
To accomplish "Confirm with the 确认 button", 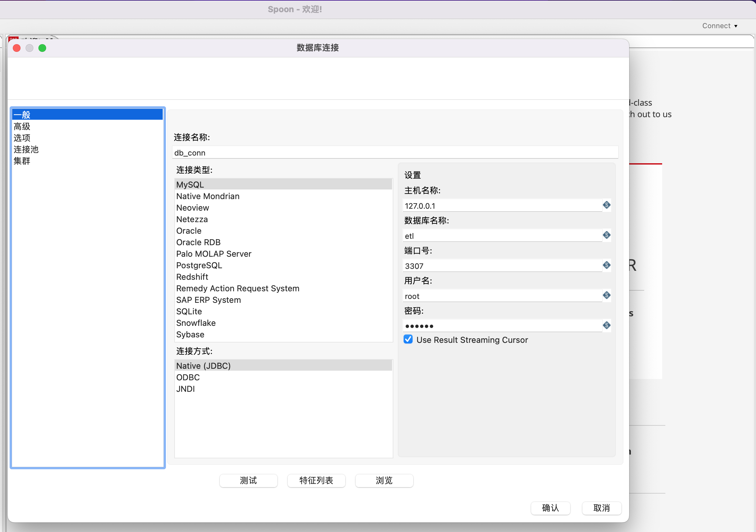I will [x=550, y=508].
